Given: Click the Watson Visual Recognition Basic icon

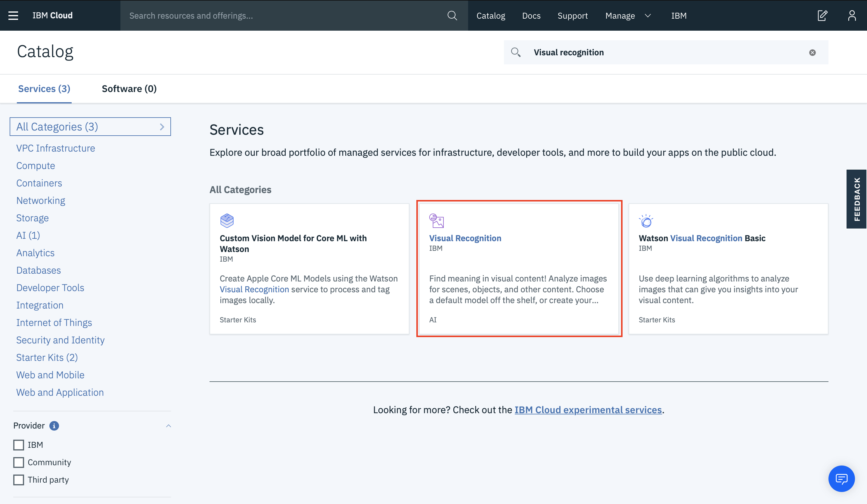Looking at the screenshot, I should tap(646, 221).
